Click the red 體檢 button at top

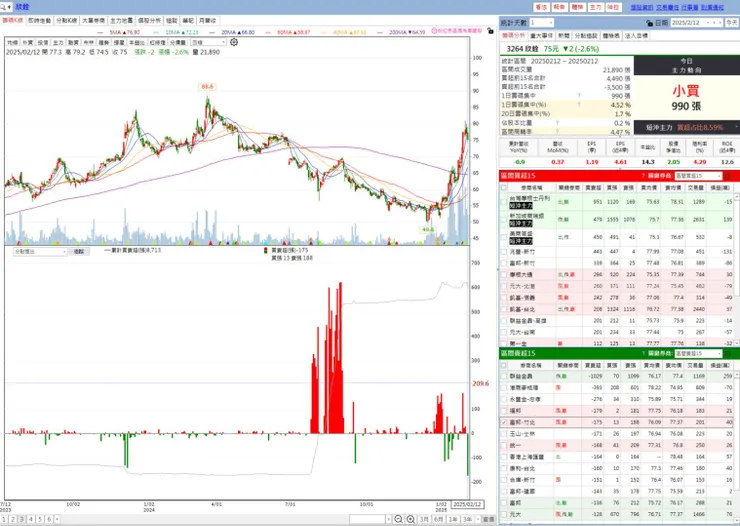[577, 7]
